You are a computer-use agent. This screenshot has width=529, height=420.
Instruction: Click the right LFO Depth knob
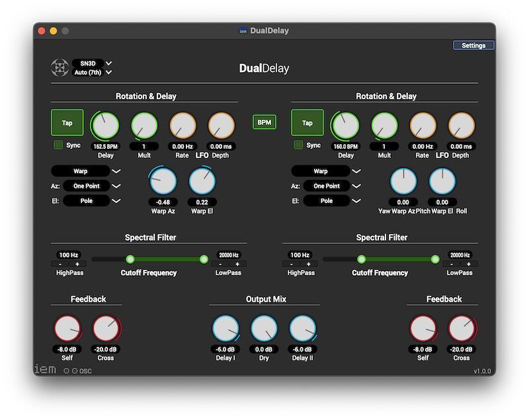[x=461, y=126]
